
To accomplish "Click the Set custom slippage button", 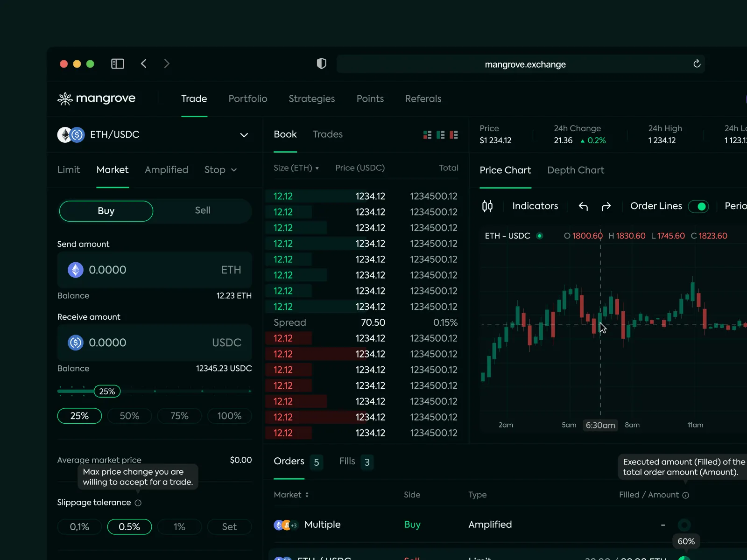I will pyautogui.click(x=229, y=527).
